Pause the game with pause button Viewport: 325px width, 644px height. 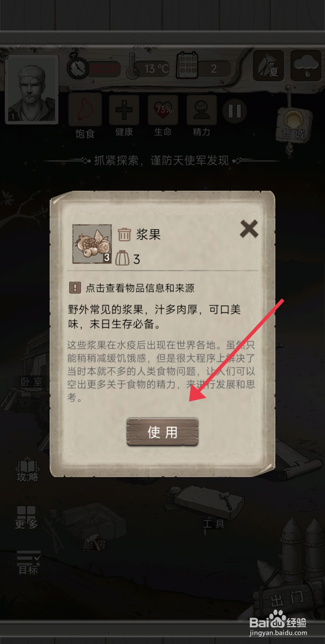tap(234, 111)
